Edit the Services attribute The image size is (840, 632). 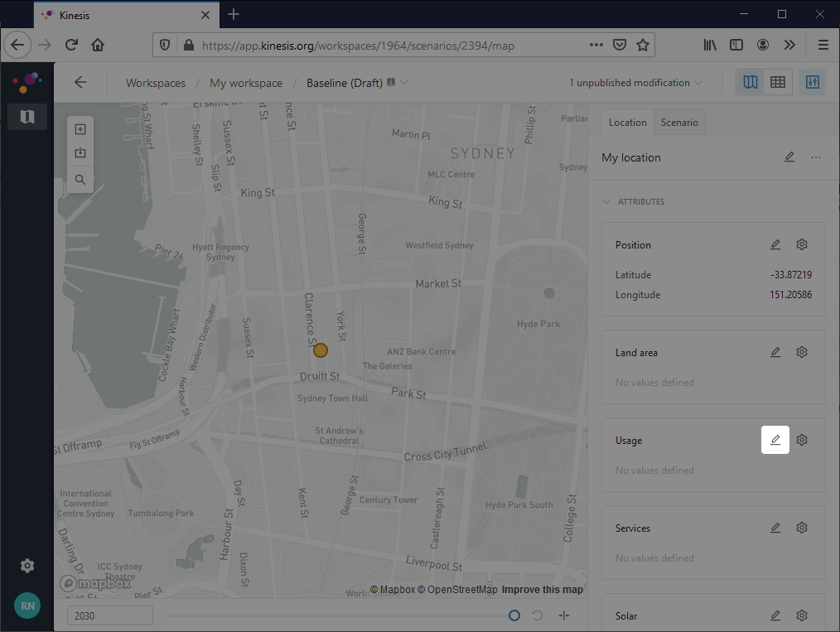[x=775, y=528]
